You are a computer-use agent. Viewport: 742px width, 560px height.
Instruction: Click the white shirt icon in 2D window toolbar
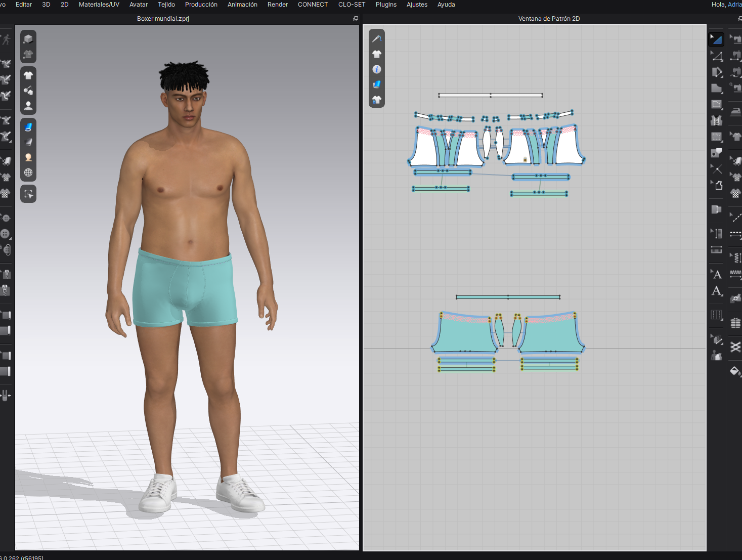[x=377, y=54]
